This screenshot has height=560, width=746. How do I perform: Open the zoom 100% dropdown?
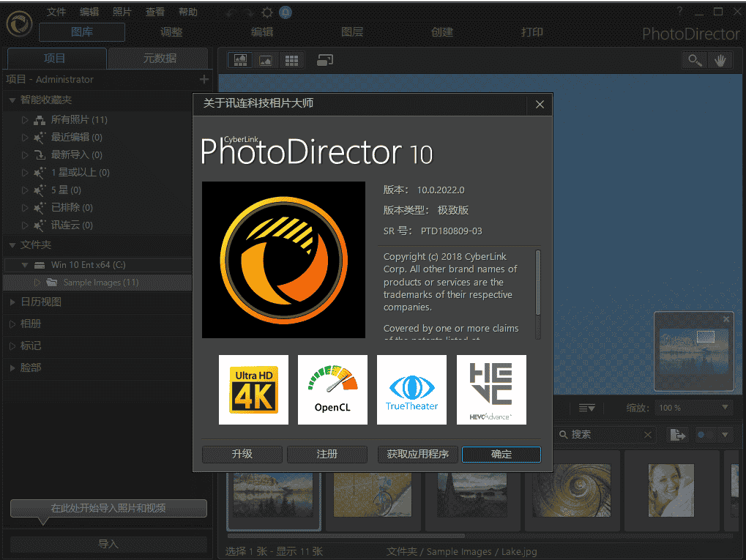click(693, 408)
